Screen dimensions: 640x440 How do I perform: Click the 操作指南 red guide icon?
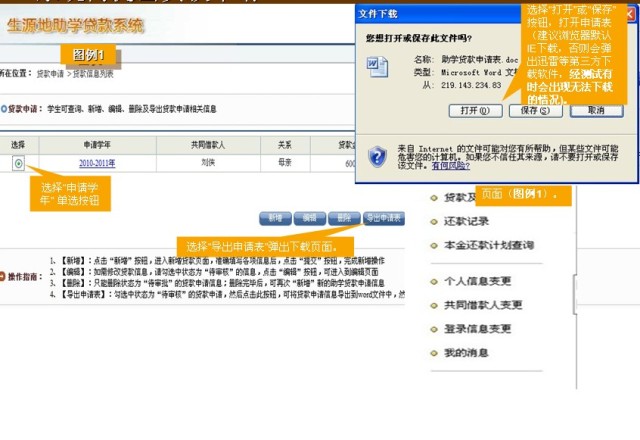(4, 276)
